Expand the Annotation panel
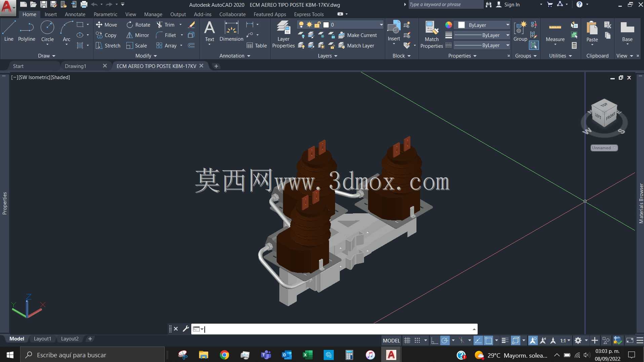Image resolution: width=644 pixels, height=362 pixels. 235,56
